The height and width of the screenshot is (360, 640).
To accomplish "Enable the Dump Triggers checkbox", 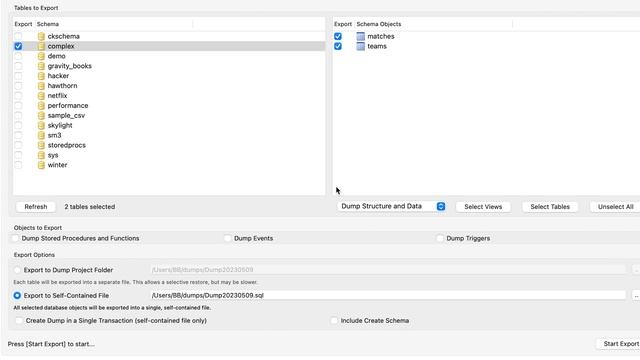I will coord(440,238).
